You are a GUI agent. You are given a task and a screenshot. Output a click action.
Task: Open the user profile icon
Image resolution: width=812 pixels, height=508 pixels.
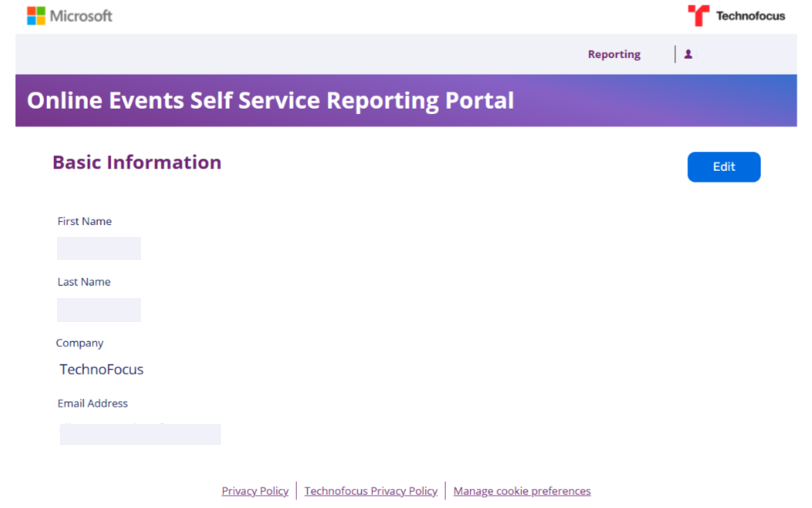(x=688, y=54)
